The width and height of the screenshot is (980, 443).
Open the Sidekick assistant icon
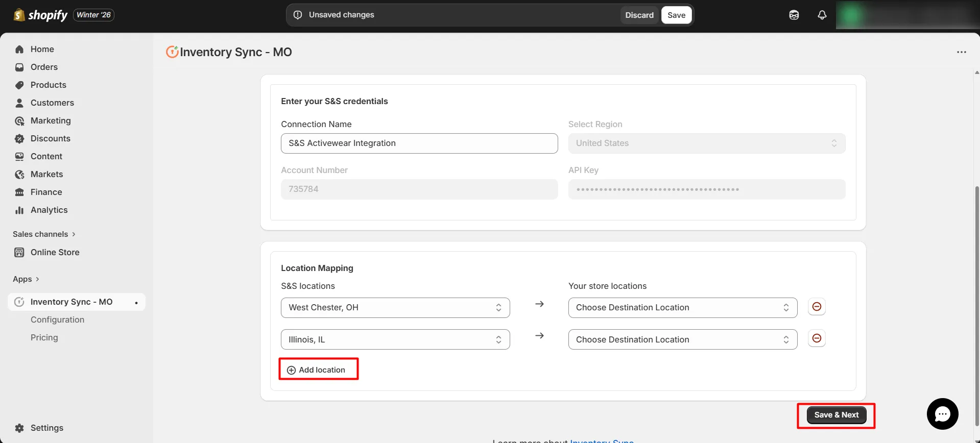point(794,15)
